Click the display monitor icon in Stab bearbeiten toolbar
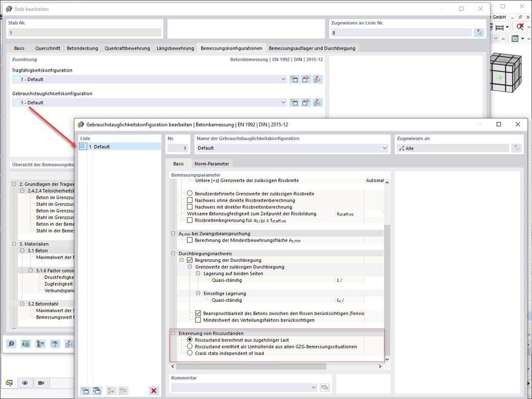Image resolution: width=532 pixels, height=399 pixels. point(55,344)
